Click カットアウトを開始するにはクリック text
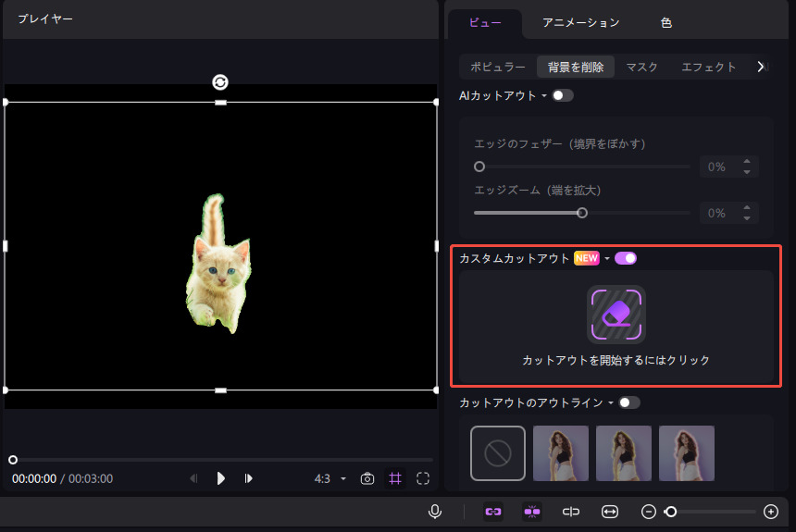The height and width of the screenshot is (532, 796). point(616,360)
